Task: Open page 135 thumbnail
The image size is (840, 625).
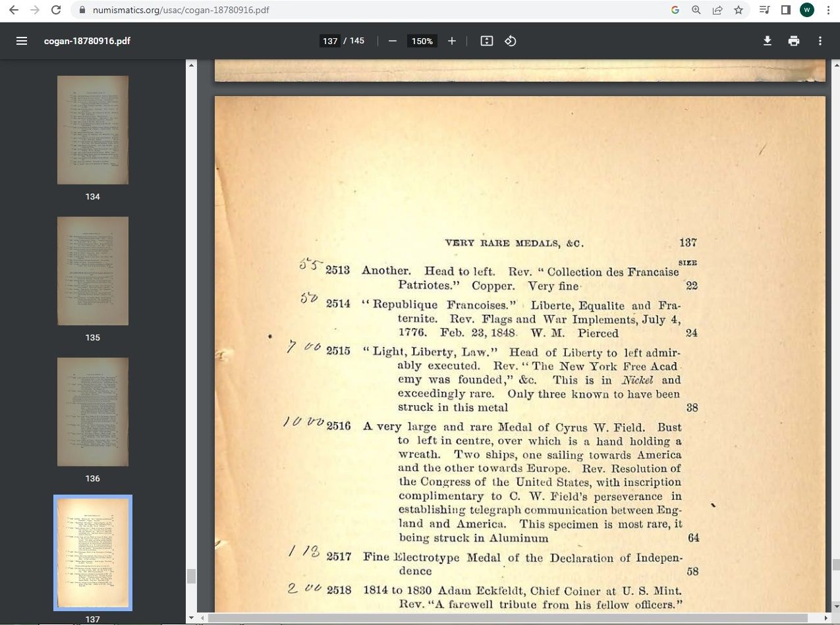Action: [x=93, y=271]
